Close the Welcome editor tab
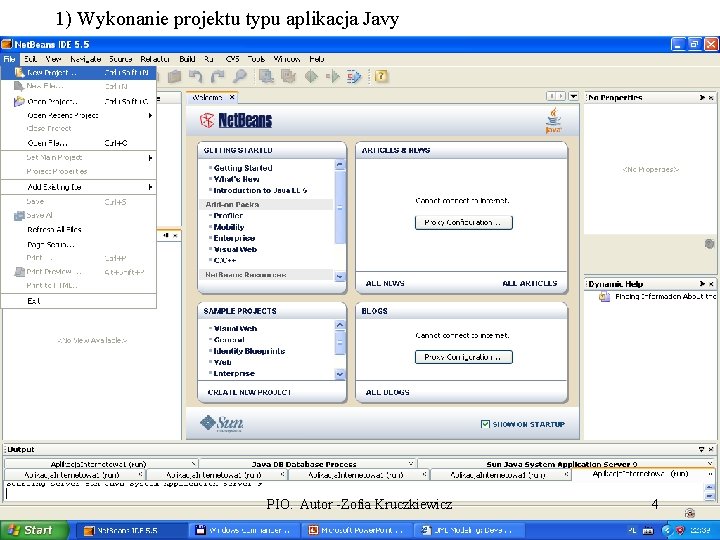 point(232,97)
